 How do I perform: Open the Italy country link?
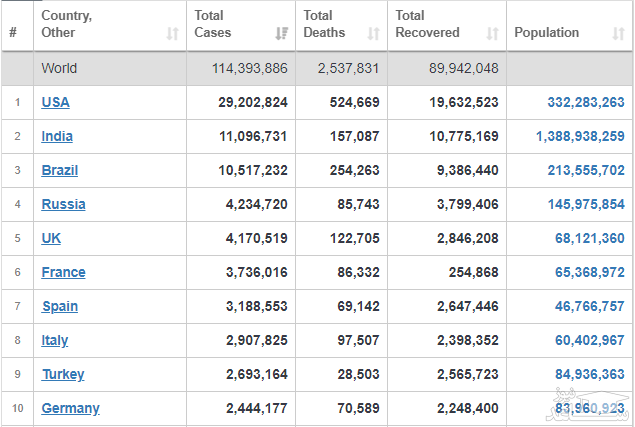[55, 340]
